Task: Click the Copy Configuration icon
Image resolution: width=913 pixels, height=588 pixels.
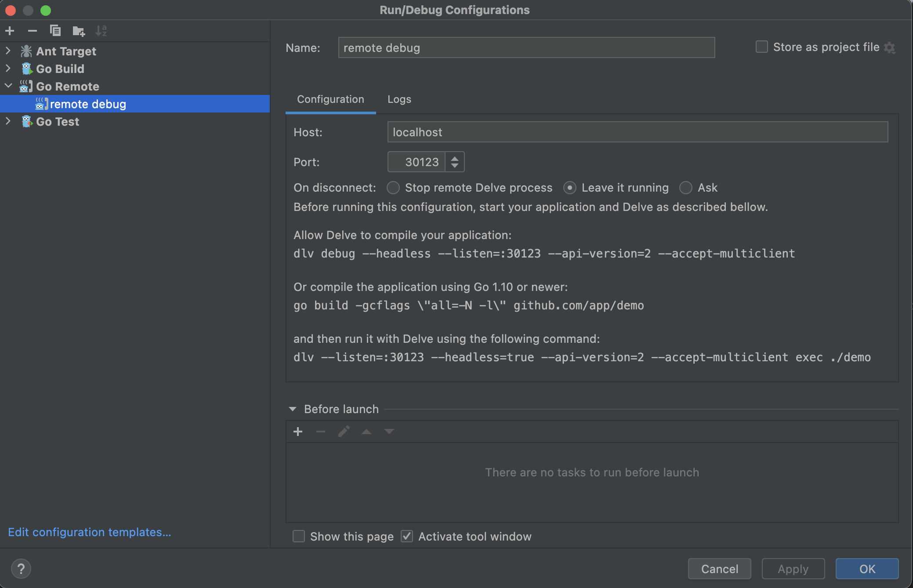Action: pyautogui.click(x=55, y=31)
